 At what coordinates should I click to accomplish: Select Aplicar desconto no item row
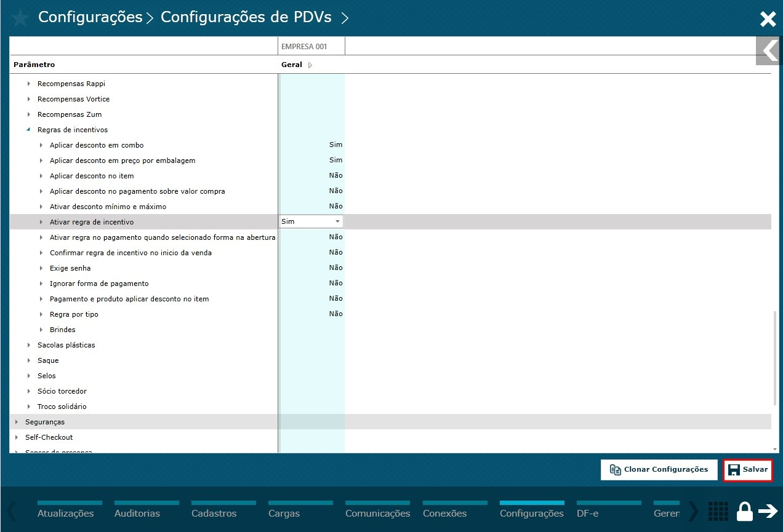click(92, 176)
